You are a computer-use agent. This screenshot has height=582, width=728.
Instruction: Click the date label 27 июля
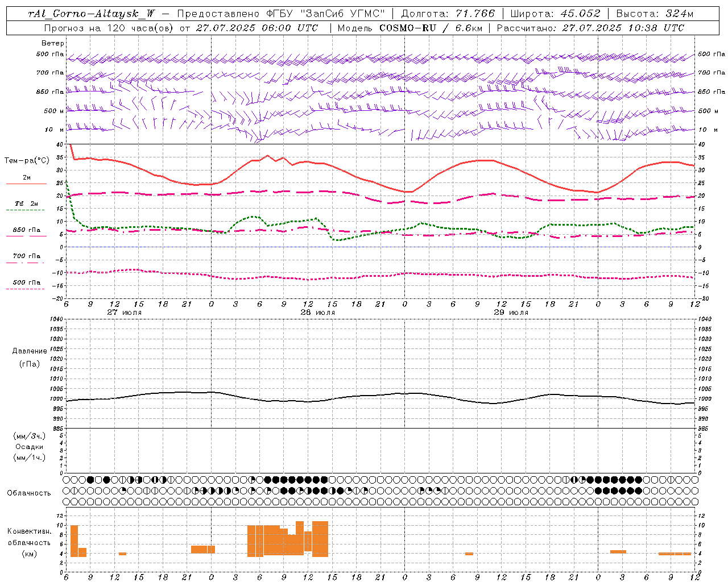click(125, 313)
